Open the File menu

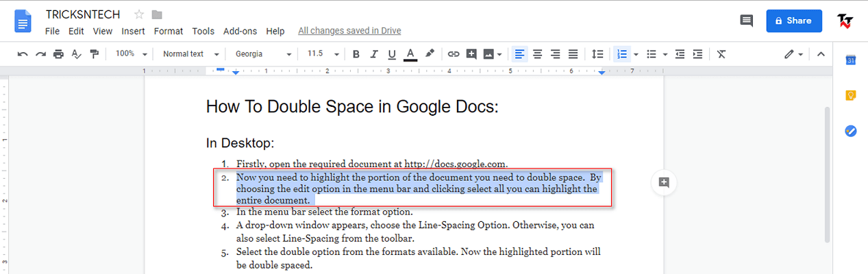click(x=52, y=31)
